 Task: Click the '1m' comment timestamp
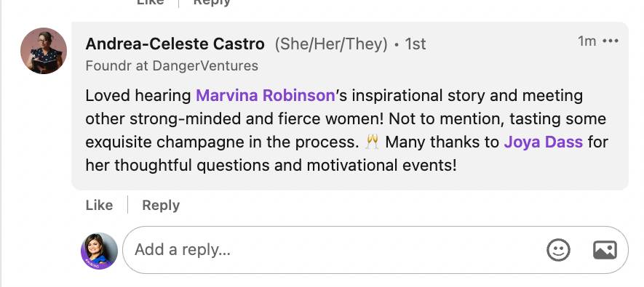coord(587,41)
